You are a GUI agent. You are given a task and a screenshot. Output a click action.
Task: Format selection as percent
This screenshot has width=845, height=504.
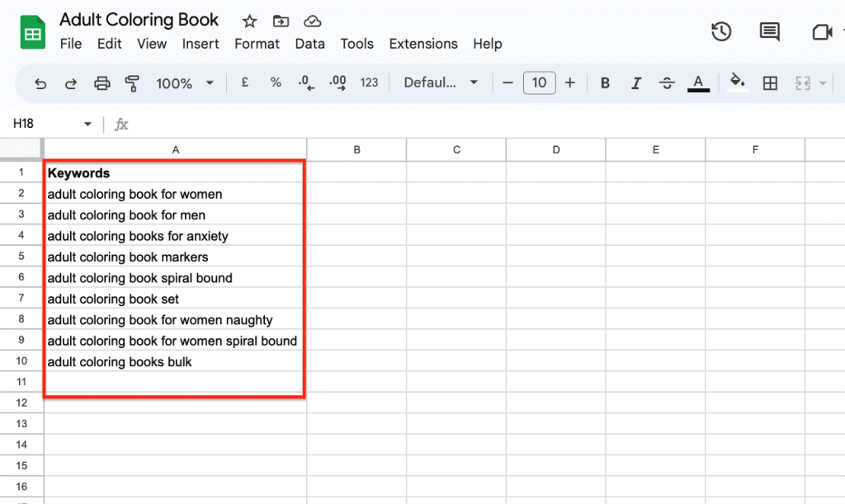[276, 82]
